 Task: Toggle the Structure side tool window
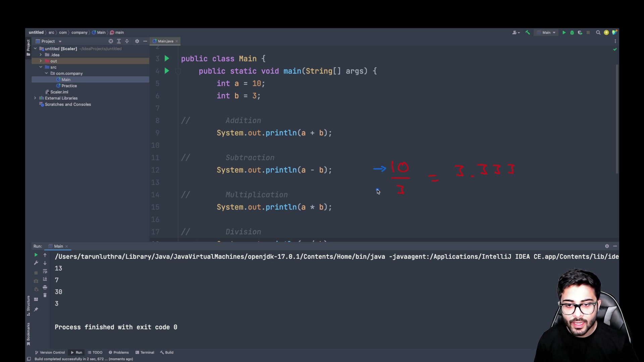point(29,306)
